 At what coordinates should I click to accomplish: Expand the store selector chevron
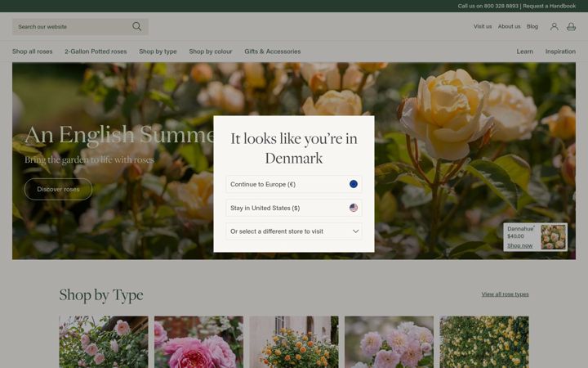click(x=355, y=231)
